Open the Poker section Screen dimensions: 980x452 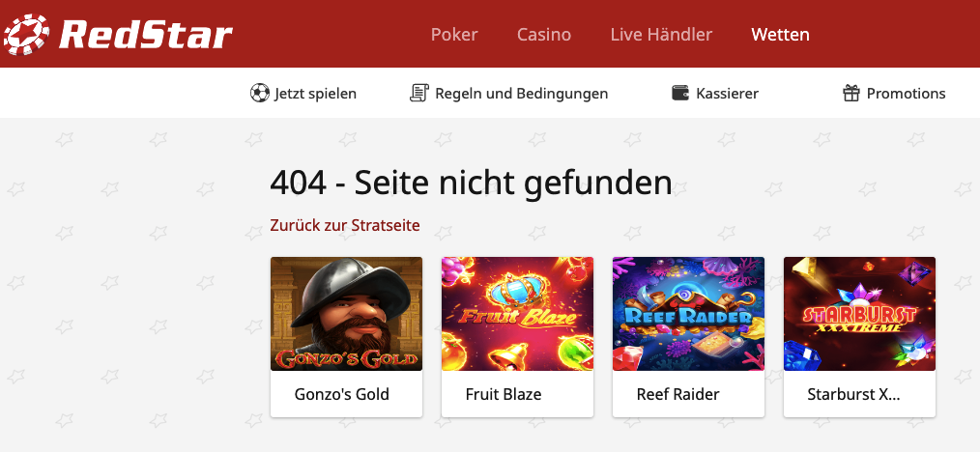point(454,35)
